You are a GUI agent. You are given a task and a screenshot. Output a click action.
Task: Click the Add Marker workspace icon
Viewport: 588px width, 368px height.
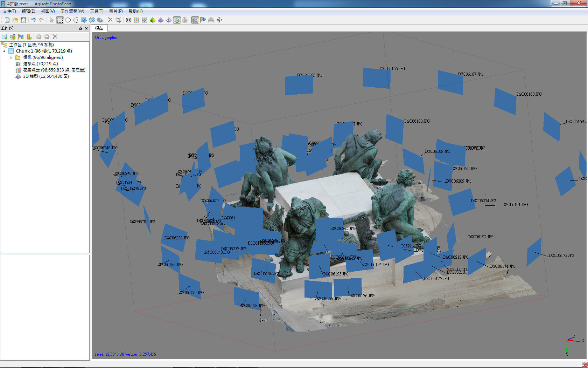tap(21, 37)
